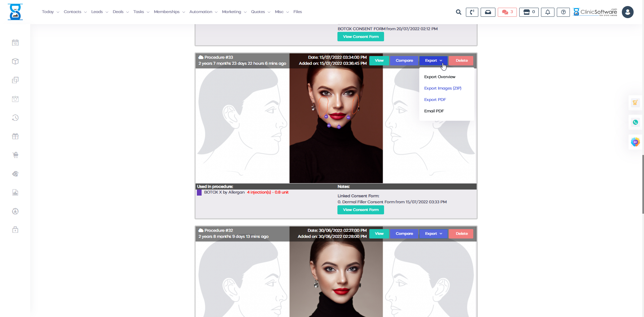Click the gift icon in left sidebar
Screen dimensions: 644x317
pyautogui.click(x=15, y=136)
